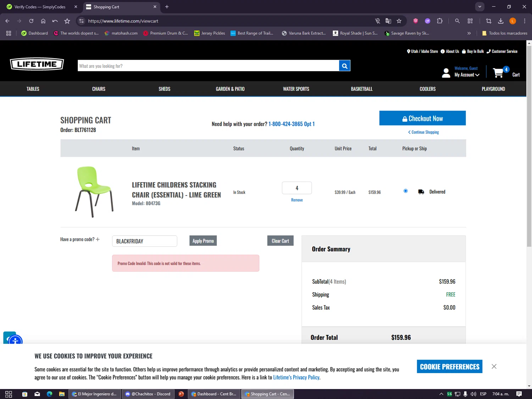Click Checkout Now button
The width and height of the screenshot is (532, 399).
tap(422, 118)
